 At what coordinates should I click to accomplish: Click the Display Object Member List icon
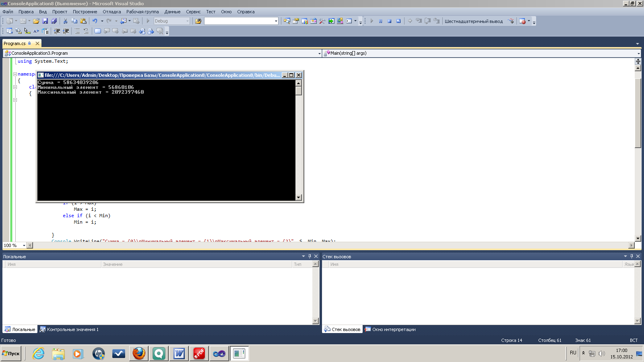9,31
